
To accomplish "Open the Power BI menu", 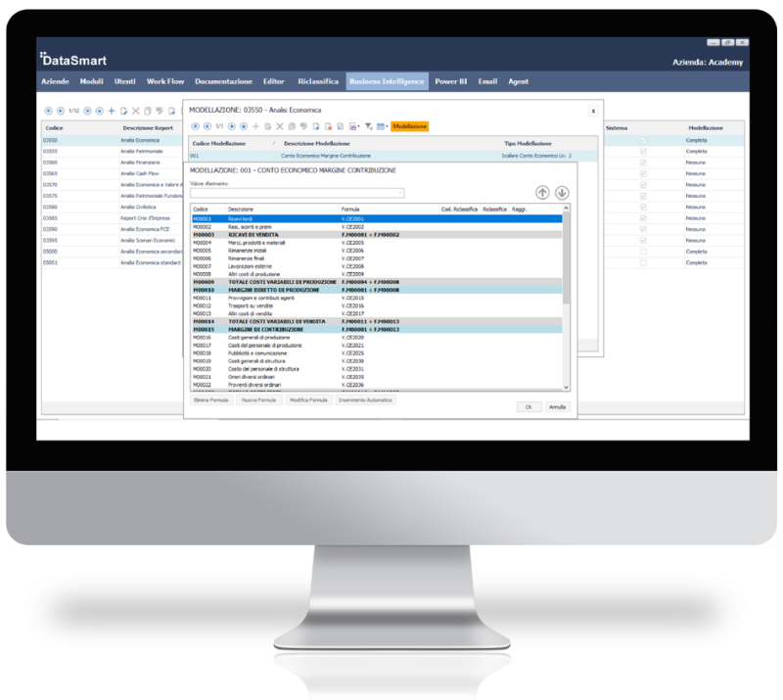I will [449, 81].
